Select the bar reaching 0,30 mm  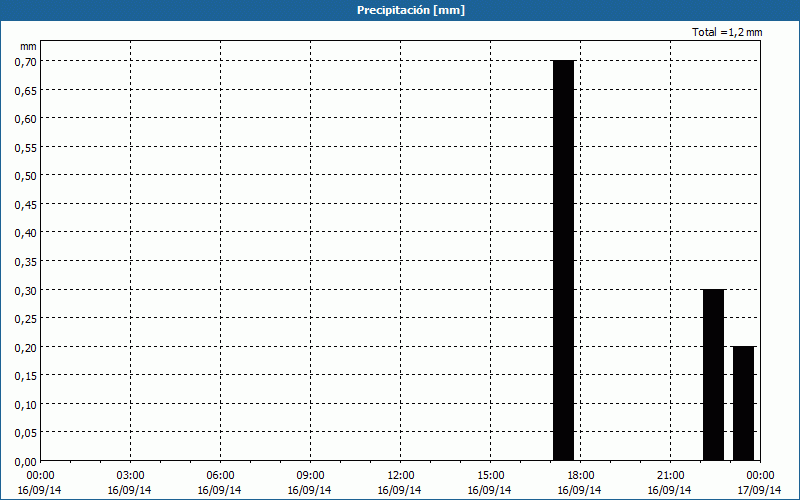click(x=713, y=374)
